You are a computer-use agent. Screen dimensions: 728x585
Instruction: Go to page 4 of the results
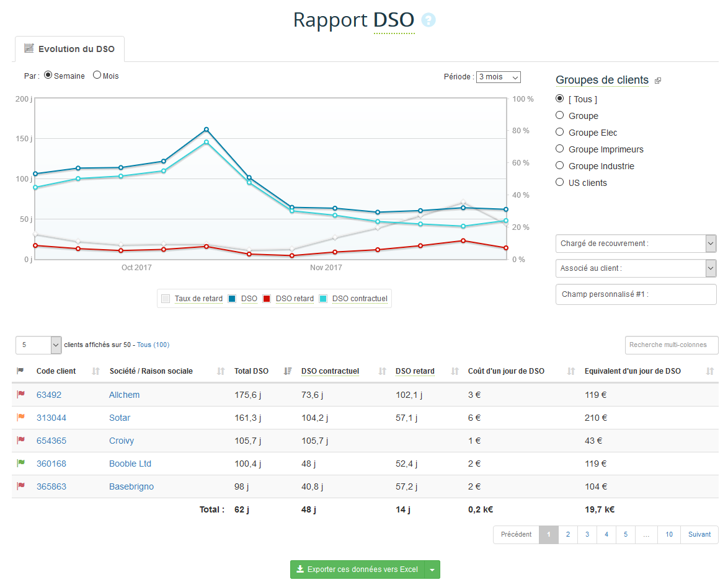pyautogui.click(x=606, y=534)
